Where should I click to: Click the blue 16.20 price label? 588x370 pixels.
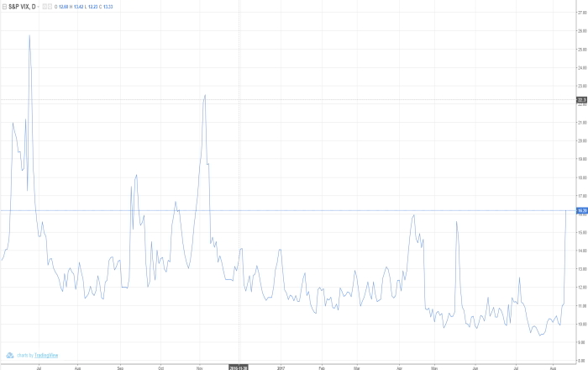click(582, 211)
